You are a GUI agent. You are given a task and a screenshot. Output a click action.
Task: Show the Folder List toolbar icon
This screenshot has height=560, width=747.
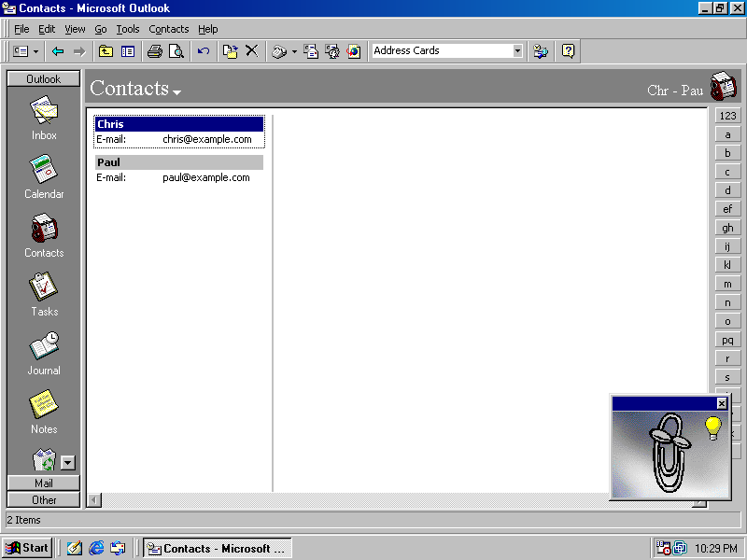tap(128, 51)
